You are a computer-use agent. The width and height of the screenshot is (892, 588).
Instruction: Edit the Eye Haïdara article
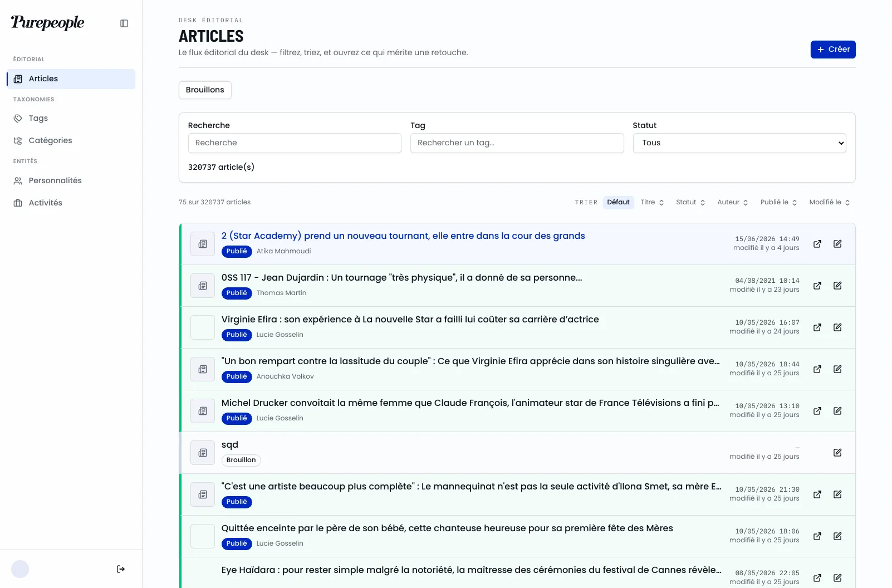tap(837, 578)
